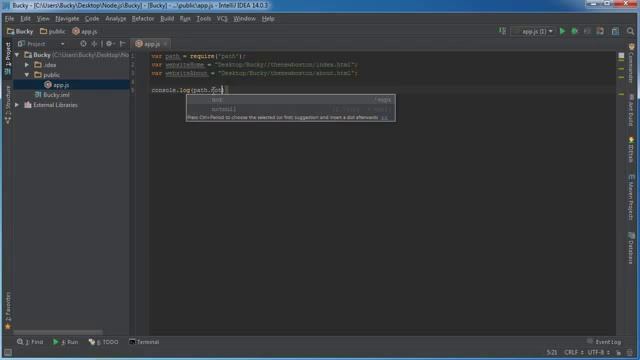This screenshot has width=640, height=360.
Task: Click the Collapse All icon in Project panel
Action: coord(94,44)
